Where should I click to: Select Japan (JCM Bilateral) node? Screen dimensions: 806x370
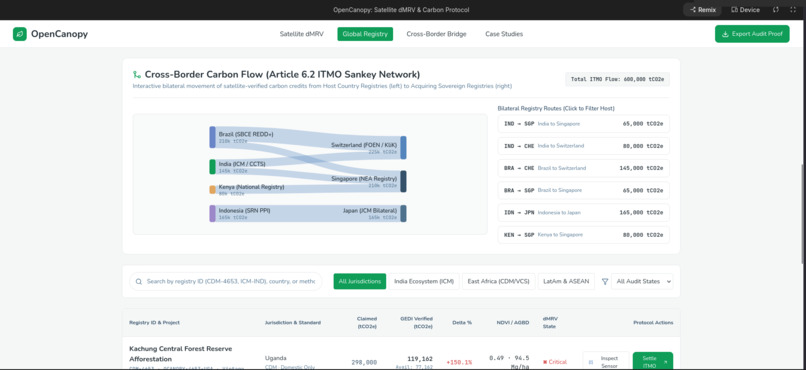pyautogui.click(x=404, y=213)
